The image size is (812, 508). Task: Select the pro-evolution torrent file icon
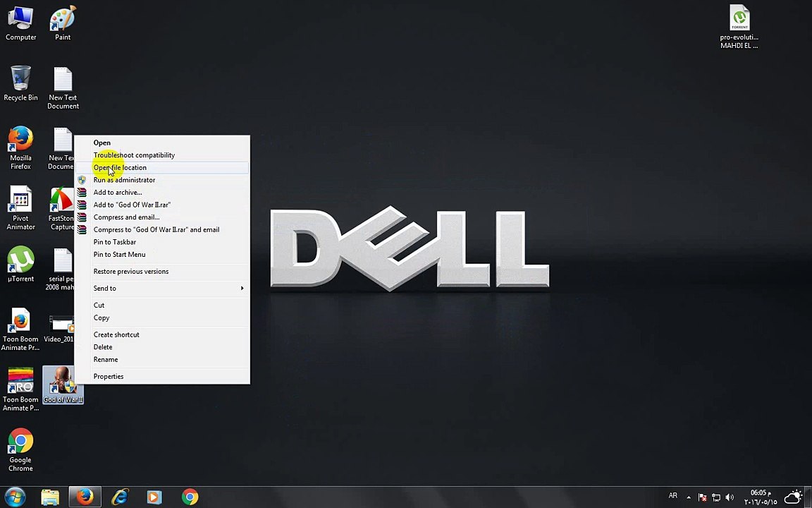pos(739,26)
